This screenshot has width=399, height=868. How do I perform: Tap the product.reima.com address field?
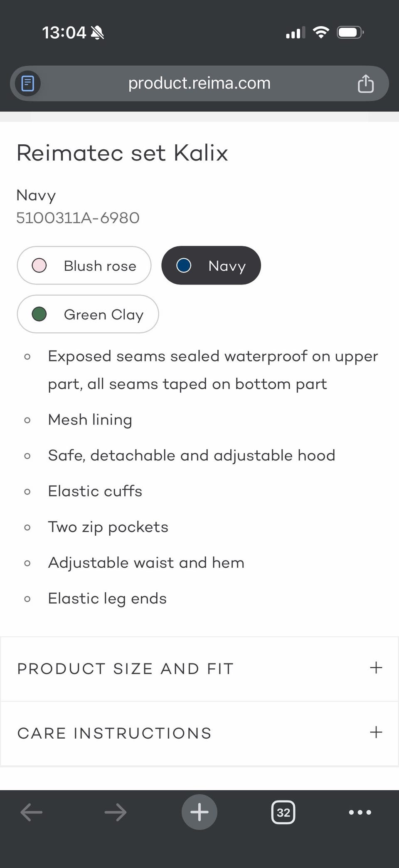pyautogui.click(x=199, y=83)
